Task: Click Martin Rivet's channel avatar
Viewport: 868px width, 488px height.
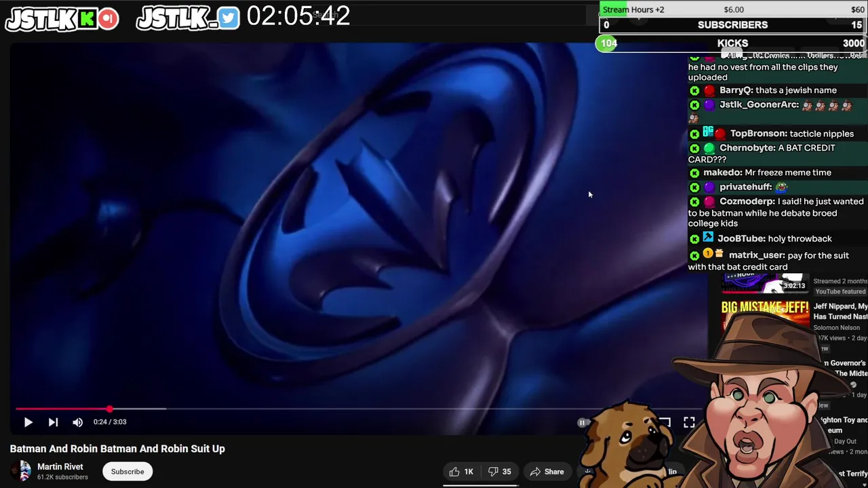Action: click(x=22, y=471)
